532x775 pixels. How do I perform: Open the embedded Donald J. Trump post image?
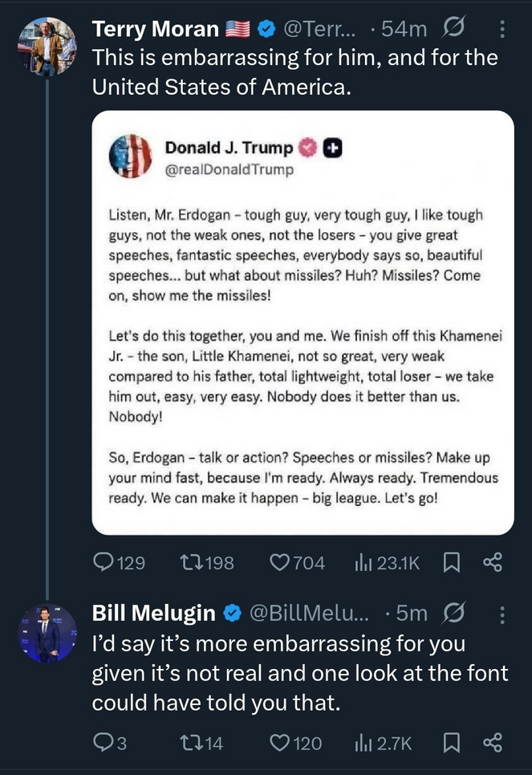(303, 323)
